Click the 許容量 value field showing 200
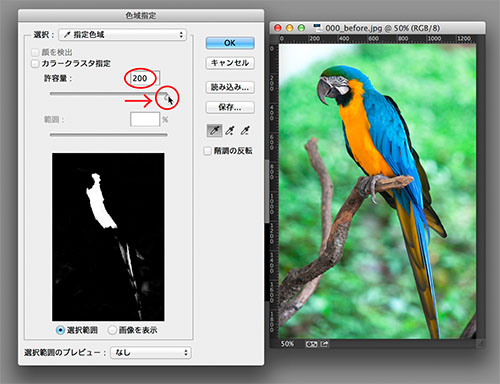 [145, 78]
